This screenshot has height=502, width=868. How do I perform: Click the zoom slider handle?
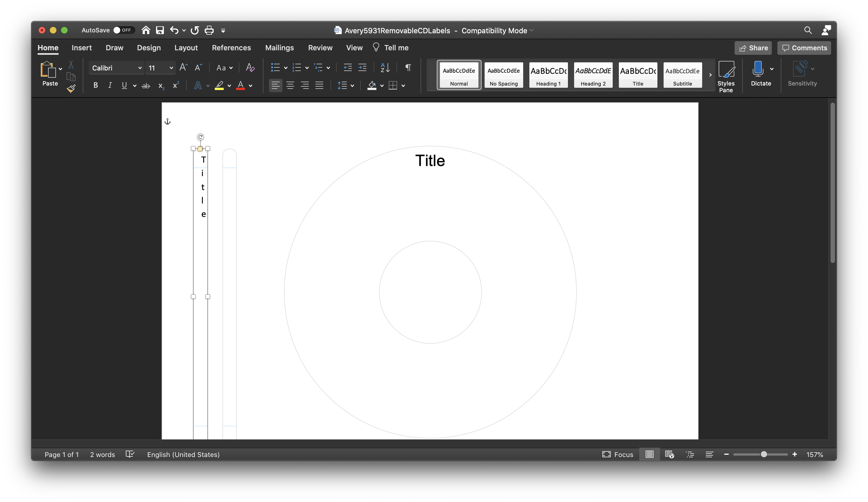tap(764, 454)
